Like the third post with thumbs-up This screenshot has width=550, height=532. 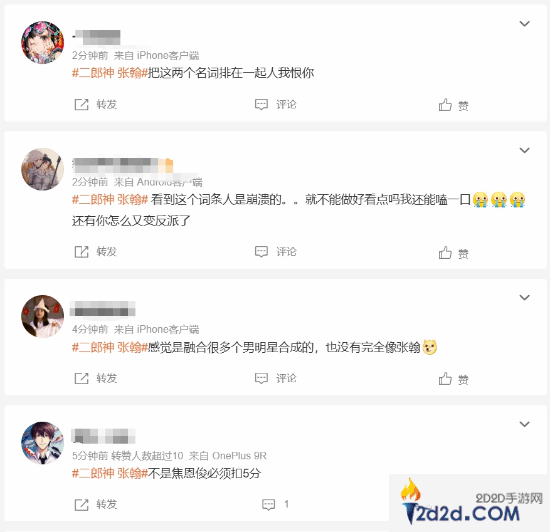click(x=445, y=379)
